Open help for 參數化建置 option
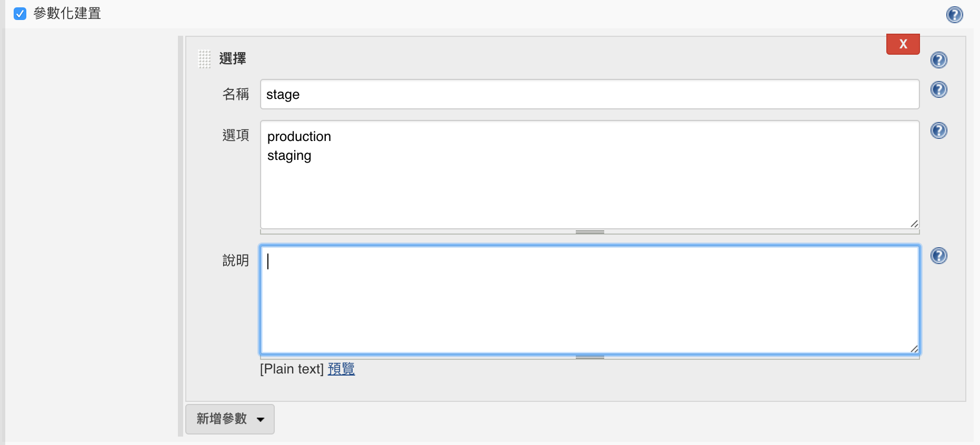The width and height of the screenshot is (980, 445). click(x=954, y=14)
